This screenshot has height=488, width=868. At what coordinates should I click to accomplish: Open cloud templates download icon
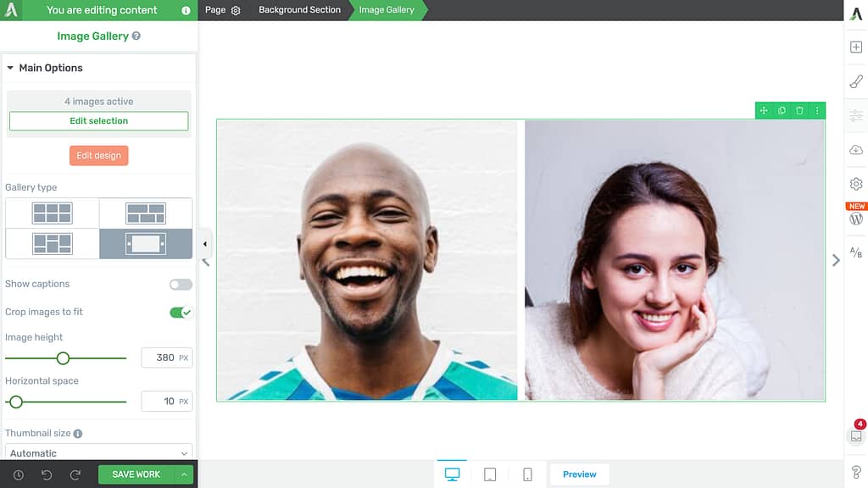tap(856, 150)
